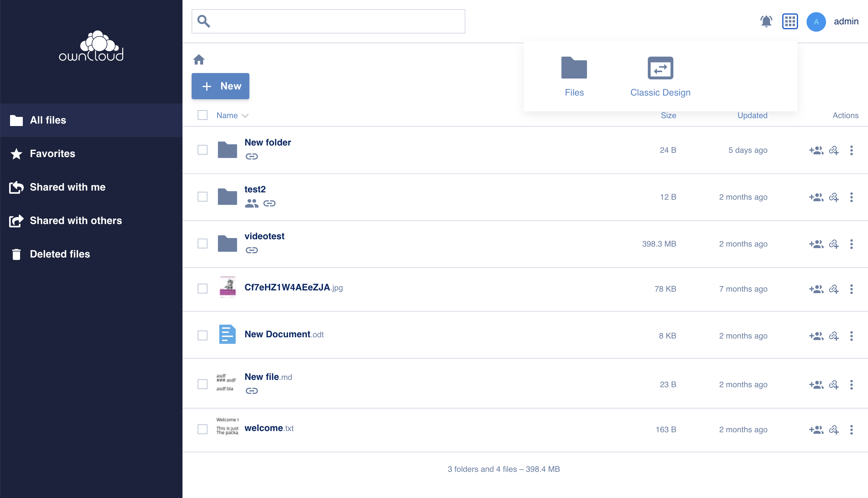Open the three-dot actions menu for New Document.odt

(851, 335)
